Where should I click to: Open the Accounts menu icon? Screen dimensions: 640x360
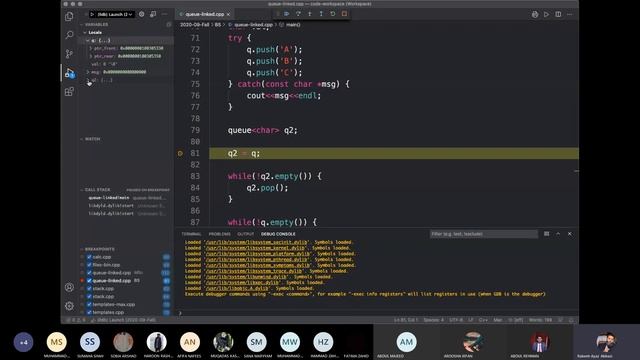tap(69, 287)
